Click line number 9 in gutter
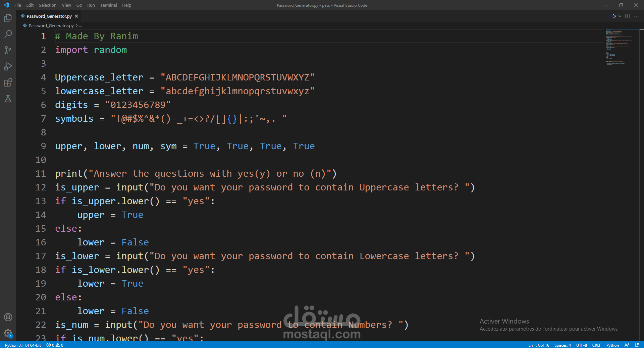 43,146
